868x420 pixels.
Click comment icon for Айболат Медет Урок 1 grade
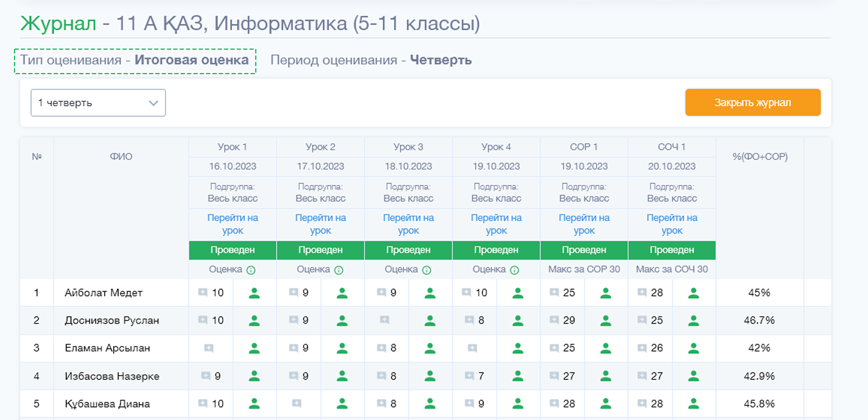coord(203,292)
